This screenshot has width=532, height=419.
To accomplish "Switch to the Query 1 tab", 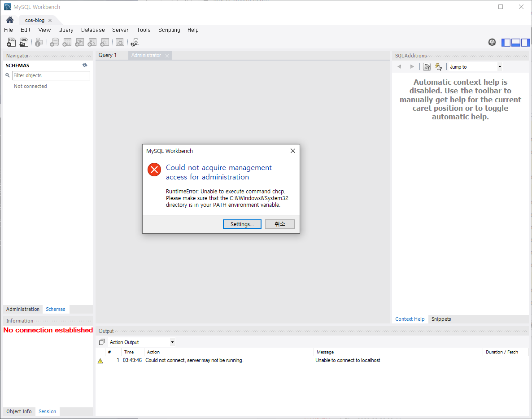I will (108, 55).
